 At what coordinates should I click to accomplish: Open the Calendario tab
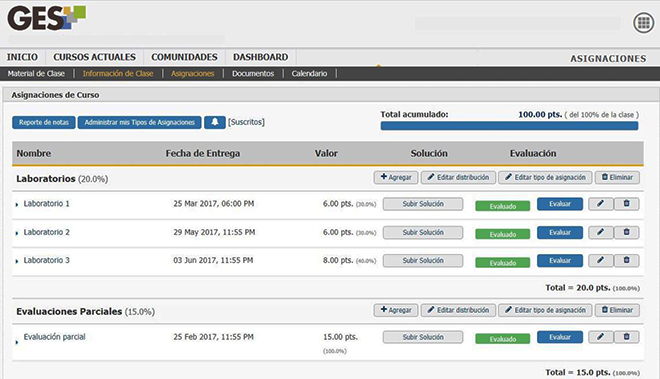[309, 74]
